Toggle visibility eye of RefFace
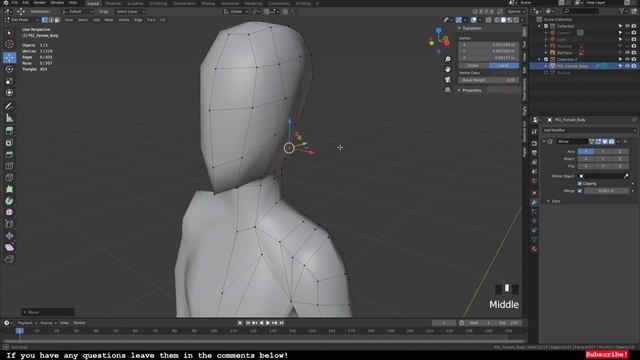Screen dimensions: 640x360 (x=627, y=53)
